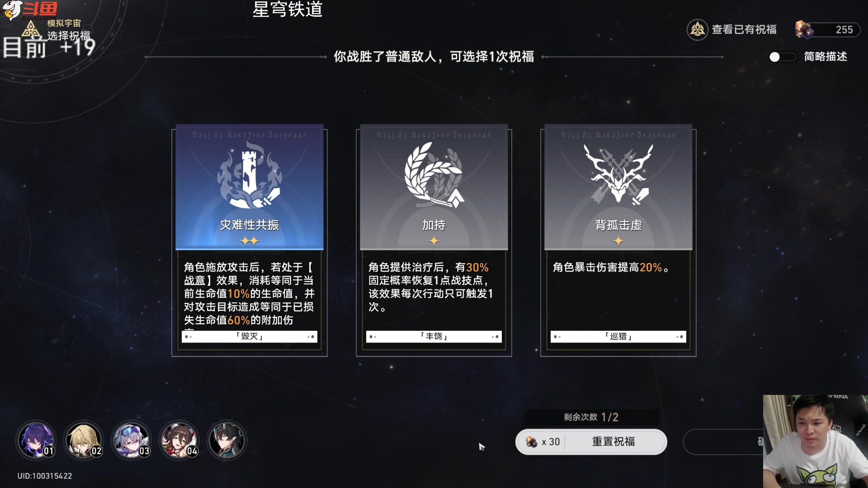The height and width of the screenshot is (488, 868).
Task: Click the 查看已有祝福 triangle emblem icon
Action: [x=697, y=30]
